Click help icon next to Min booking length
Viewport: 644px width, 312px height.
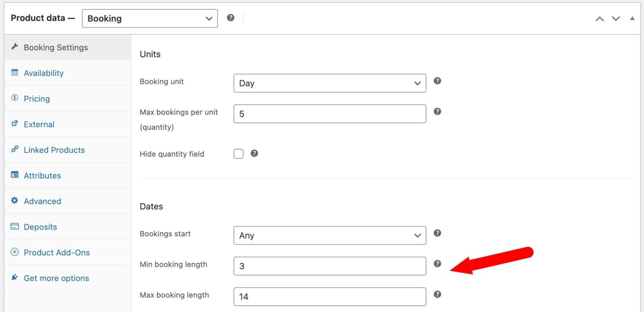click(x=437, y=264)
